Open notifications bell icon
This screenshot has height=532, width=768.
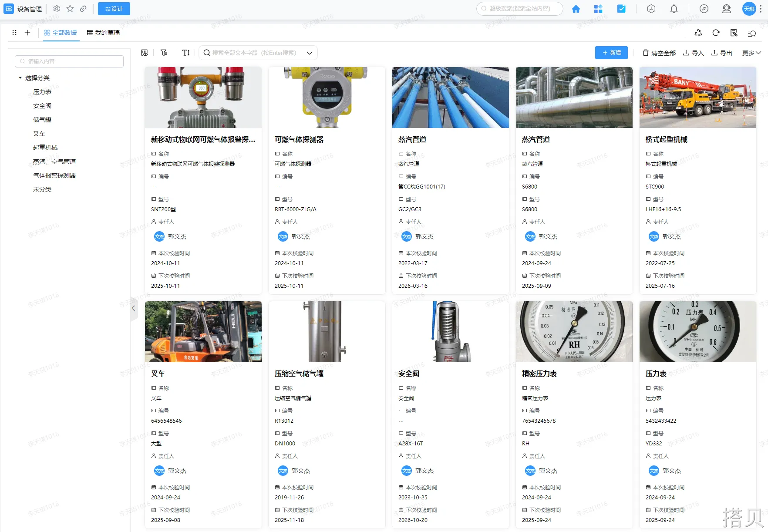coord(674,9)
